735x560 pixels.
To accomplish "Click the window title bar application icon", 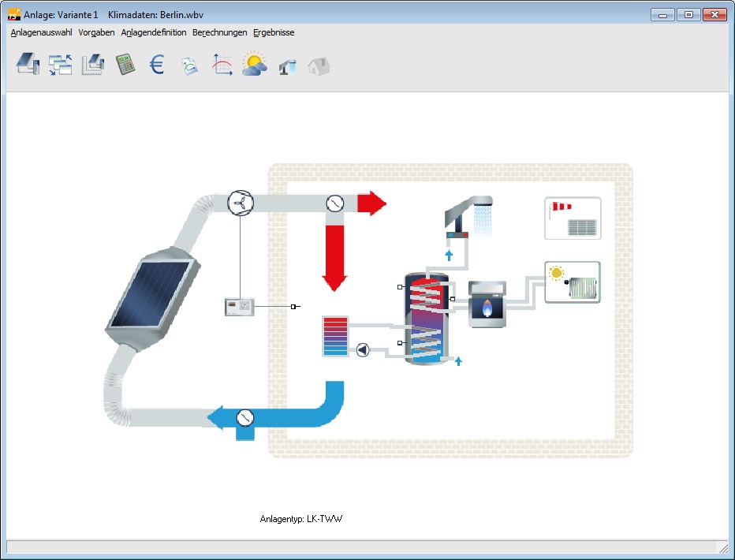I will [x=14, y=14].
